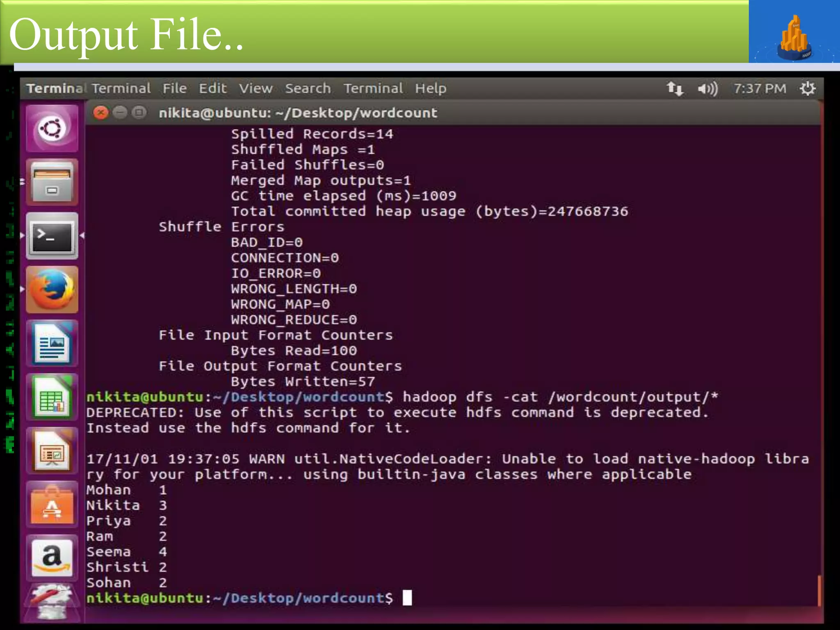The height and width of the screenshot is (630, 840).
Task: Click the 'Sohan 2' output row
Action: click(x=127, y=583)
